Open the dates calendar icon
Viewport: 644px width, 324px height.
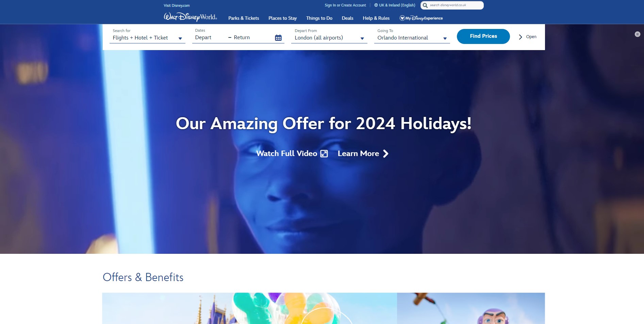[x=278, y=38]
